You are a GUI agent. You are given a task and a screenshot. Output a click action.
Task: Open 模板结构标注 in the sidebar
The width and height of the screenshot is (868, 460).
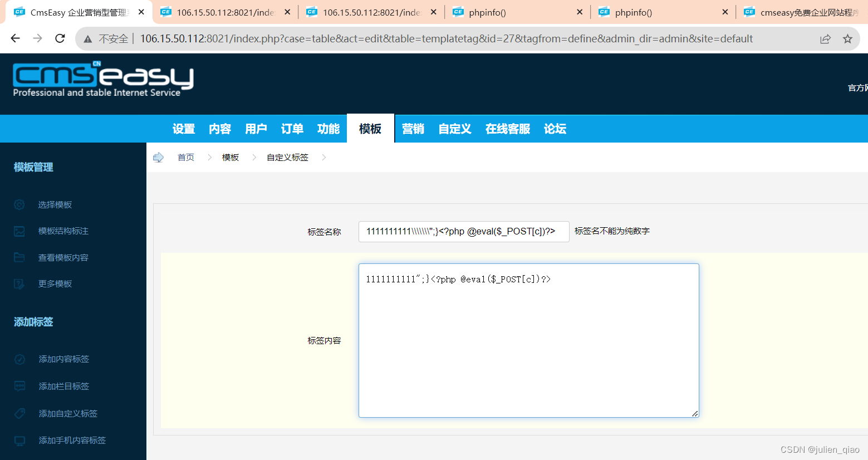[x=63, y=231]
